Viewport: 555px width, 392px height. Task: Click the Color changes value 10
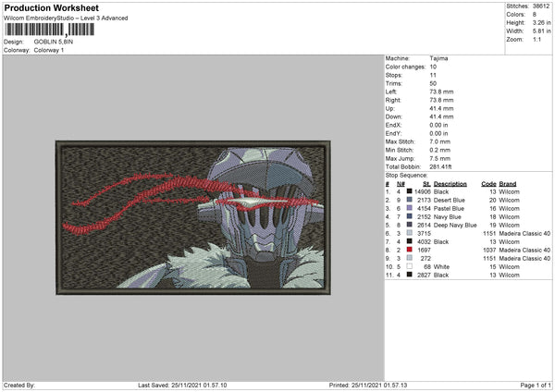[433, 67]
